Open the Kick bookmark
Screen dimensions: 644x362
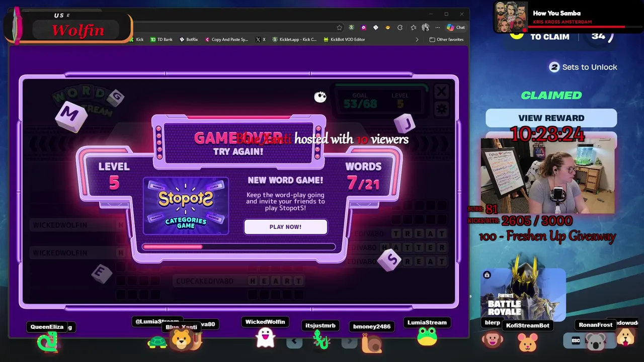coord(136,39)
